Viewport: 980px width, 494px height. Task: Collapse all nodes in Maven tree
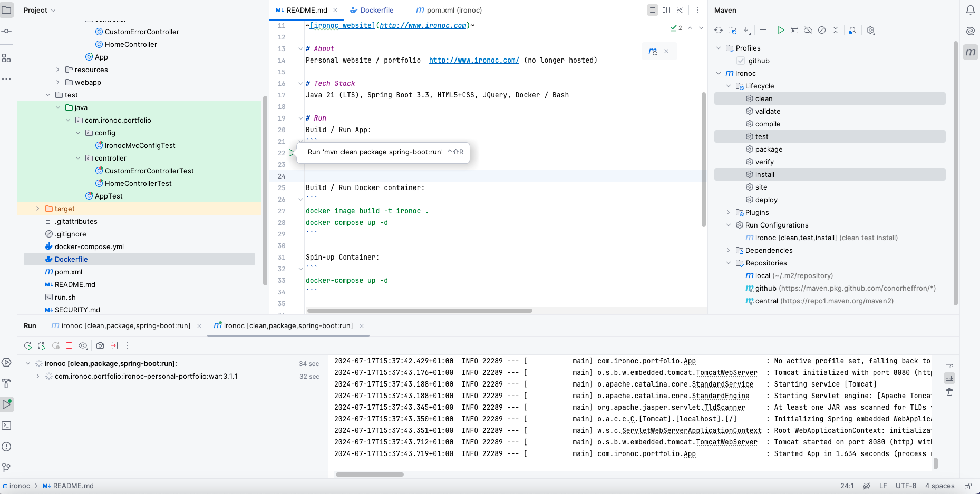836,30
